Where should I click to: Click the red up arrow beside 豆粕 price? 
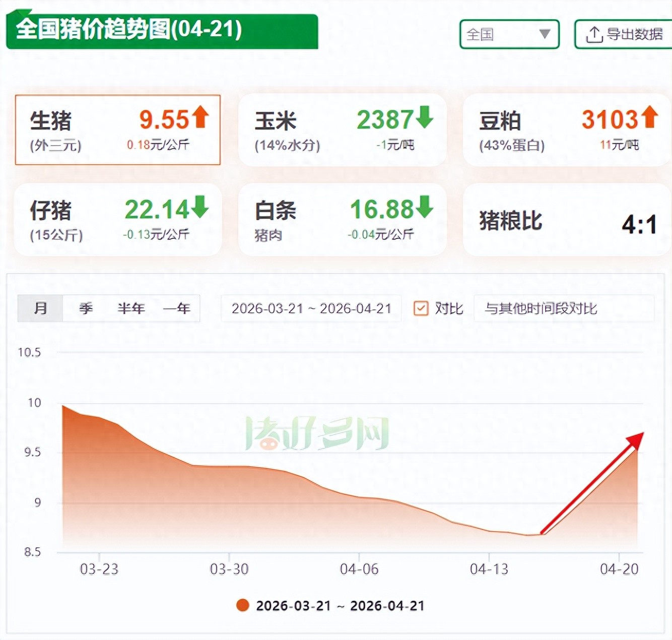point(649,117)
